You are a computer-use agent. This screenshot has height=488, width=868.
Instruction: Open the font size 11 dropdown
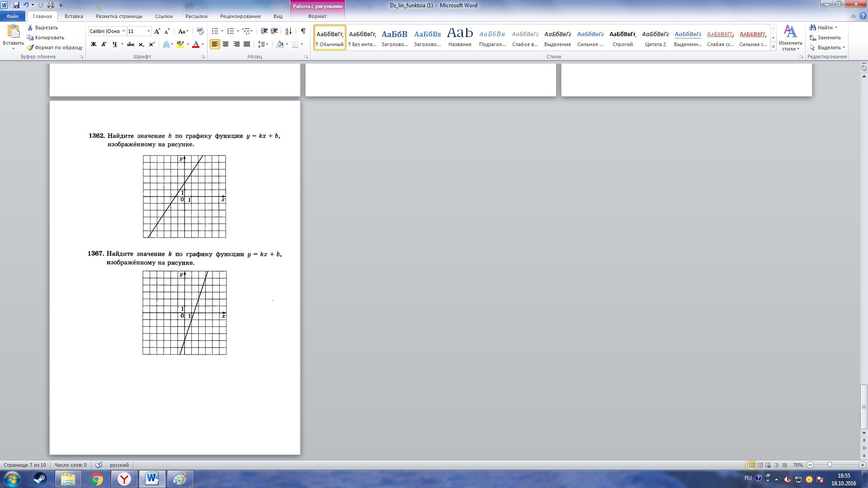148,31
